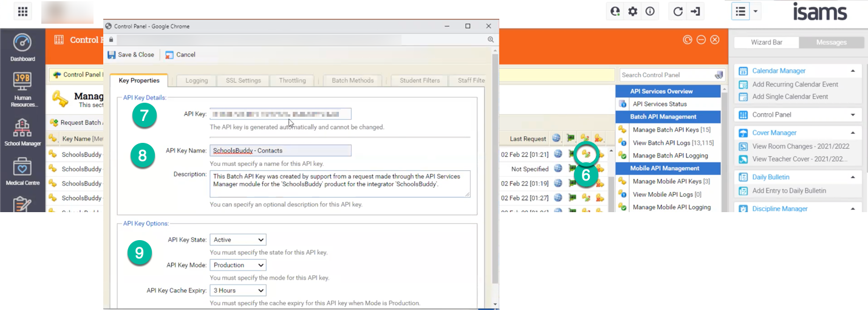Image resolution: width=868 pixels, height=310 pixels.
Task: Click the logout arrow icon
Action: [695, 12]
